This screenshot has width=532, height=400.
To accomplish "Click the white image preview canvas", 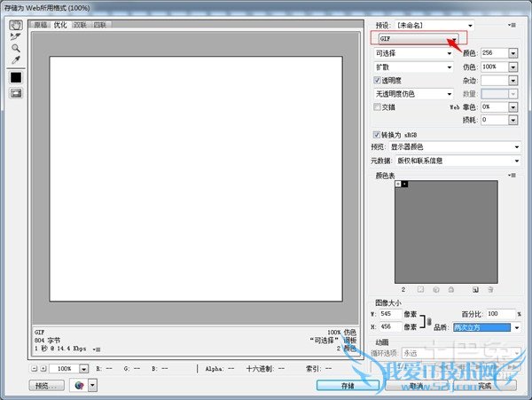I will [x=196, y=179].
